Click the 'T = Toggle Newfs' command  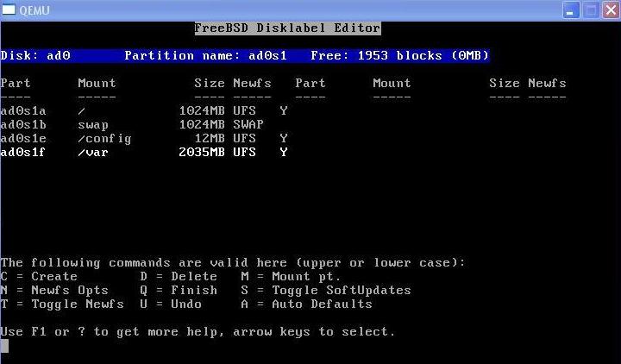[x=62, y=304]
